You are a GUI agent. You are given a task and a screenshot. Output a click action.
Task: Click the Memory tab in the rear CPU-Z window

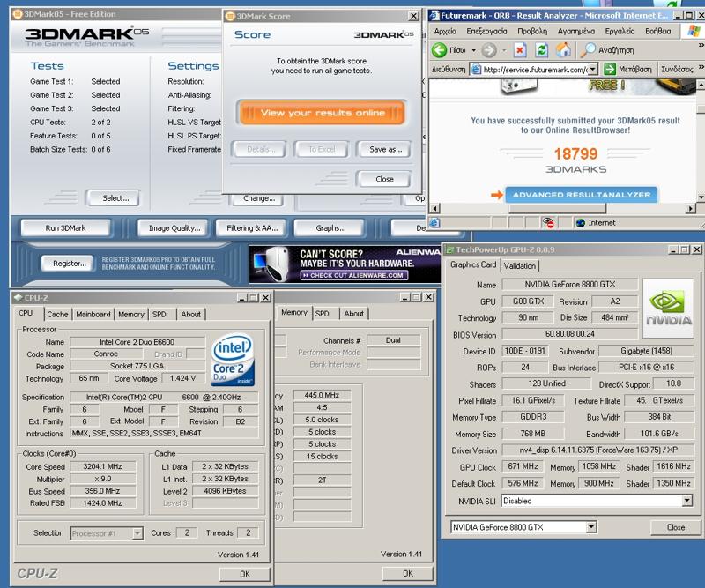pos(294,313)
